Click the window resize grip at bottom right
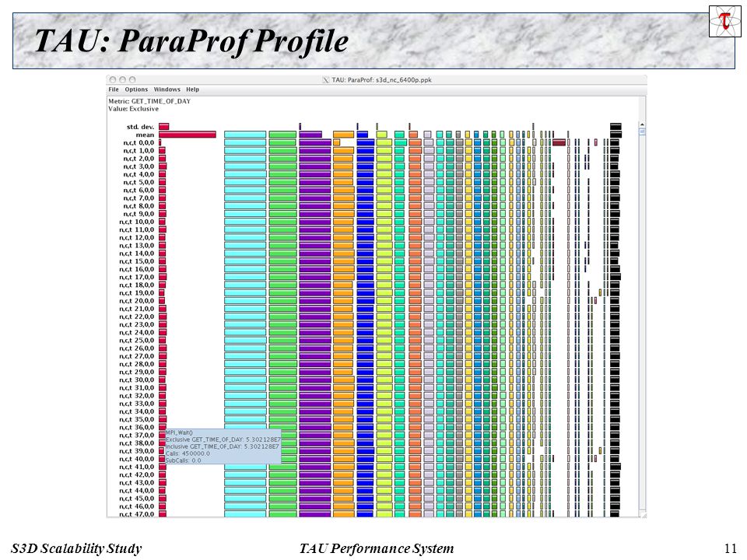The width and height of the screenshot is (747, 560). 644,515
